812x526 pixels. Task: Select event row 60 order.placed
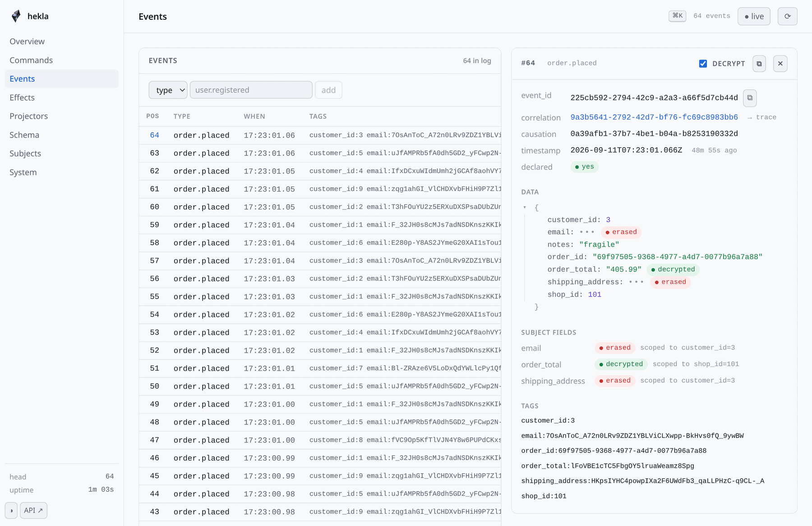tap(320, 207)
